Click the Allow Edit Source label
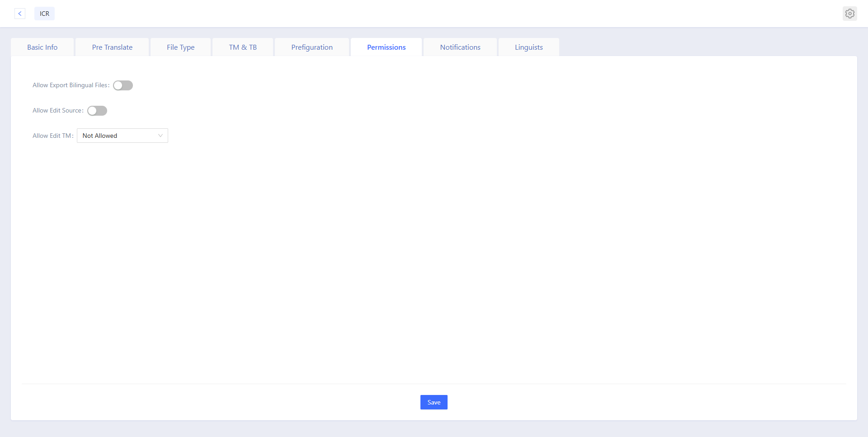 pos(58,110)
